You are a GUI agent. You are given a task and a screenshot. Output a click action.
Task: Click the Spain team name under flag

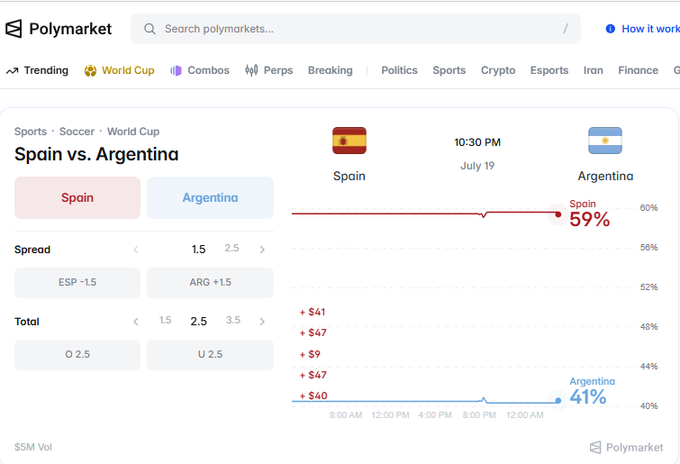click(x=349, y=176)
